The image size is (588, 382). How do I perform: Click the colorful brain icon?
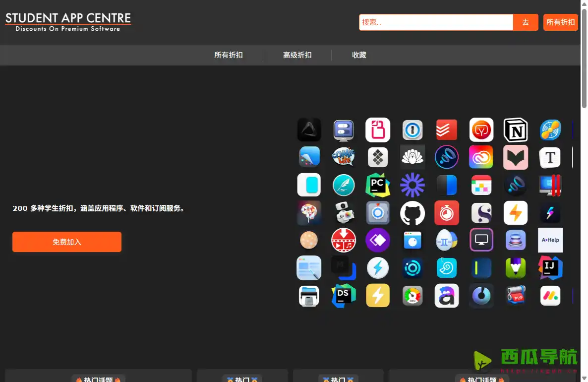pos(309,213)
